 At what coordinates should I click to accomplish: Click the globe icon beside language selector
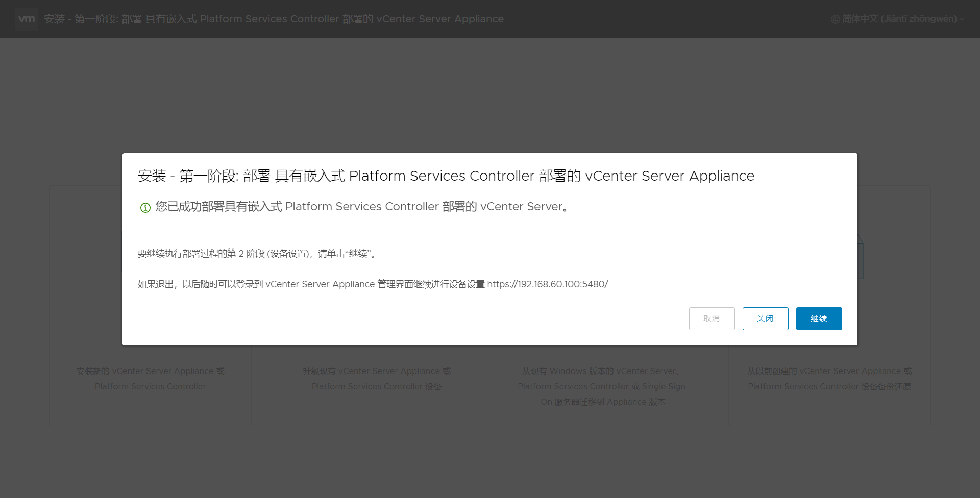point(835,19)
